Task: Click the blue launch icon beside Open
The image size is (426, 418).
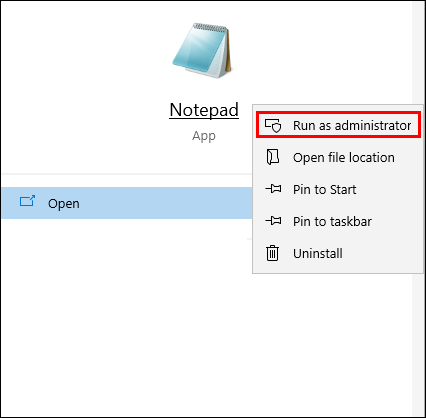Action: click(27, 201)
